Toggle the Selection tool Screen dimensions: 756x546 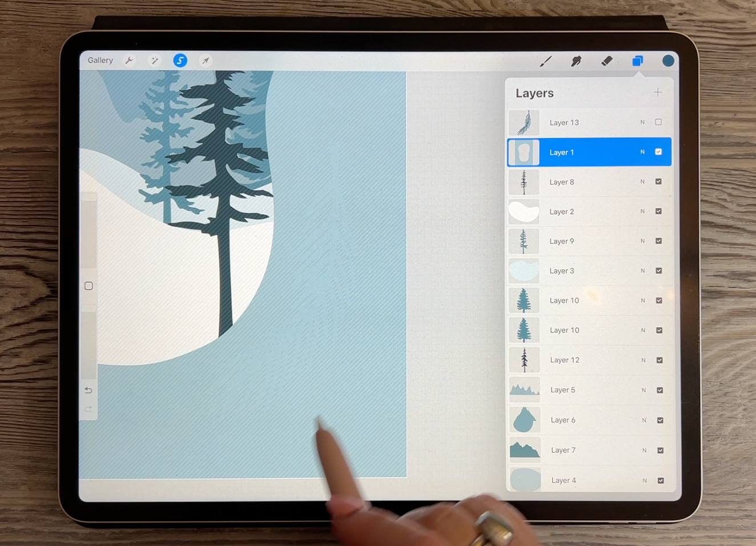click(x=180, y=61)
